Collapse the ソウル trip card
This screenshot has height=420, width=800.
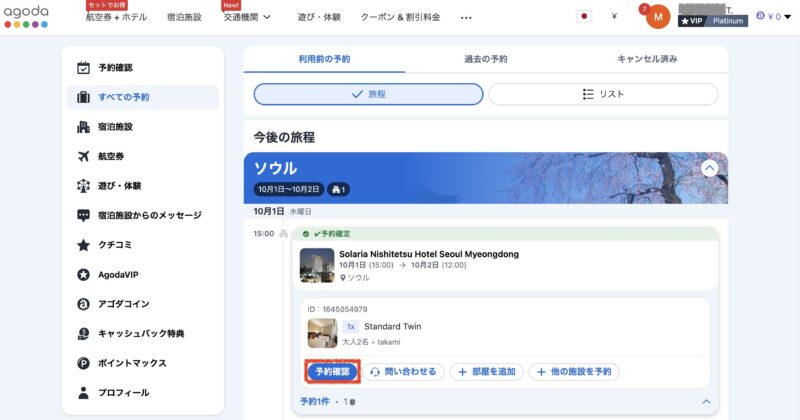709,168
